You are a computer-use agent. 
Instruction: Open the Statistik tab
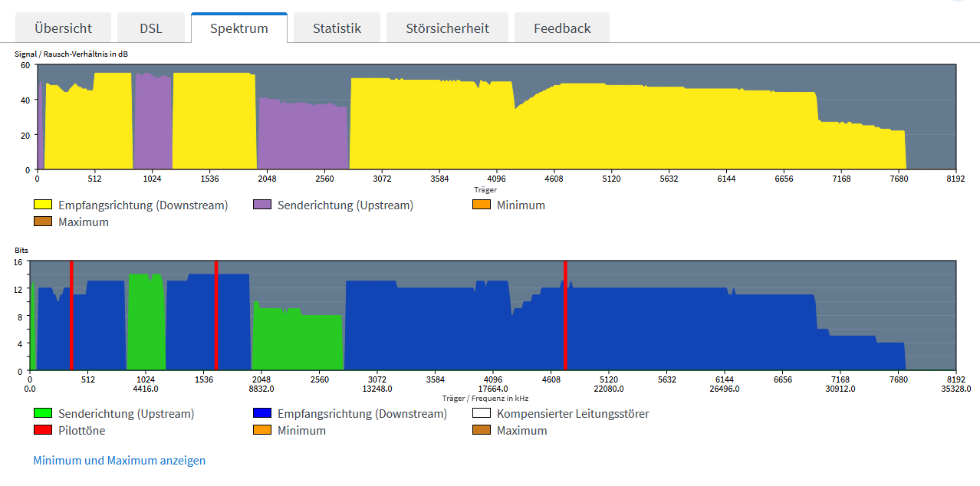click(x=337, y=28)
